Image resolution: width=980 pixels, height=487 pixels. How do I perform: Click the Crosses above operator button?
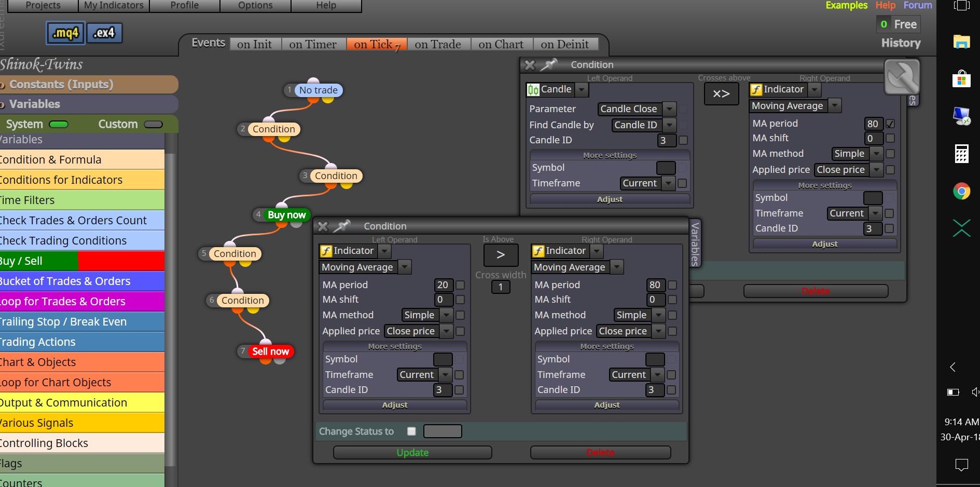[721, 94]
